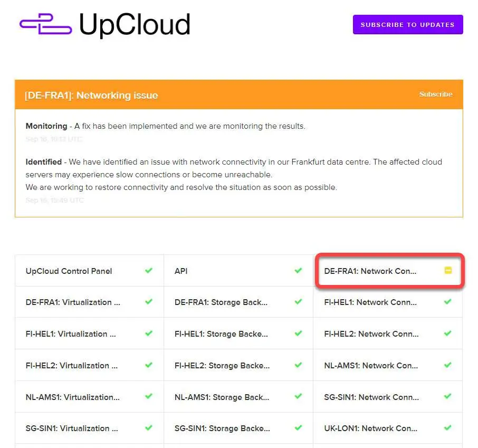Select the FI-HEL2 Network Connectivity component
This screenshot has width=478, height=448.
[x=388, y=333]
